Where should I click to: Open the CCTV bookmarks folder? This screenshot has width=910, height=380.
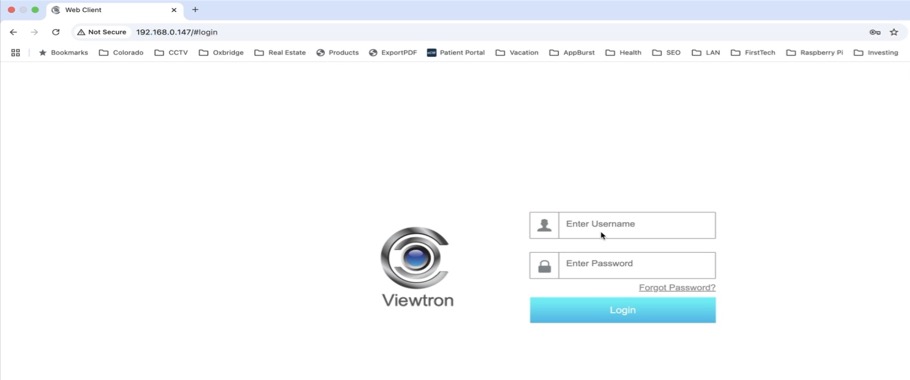coord(171,52)
